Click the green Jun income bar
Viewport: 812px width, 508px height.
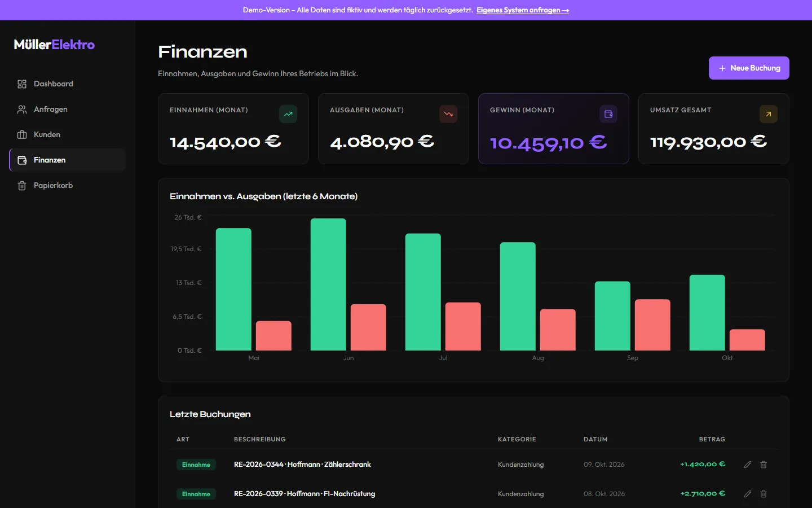click(328, 284)
